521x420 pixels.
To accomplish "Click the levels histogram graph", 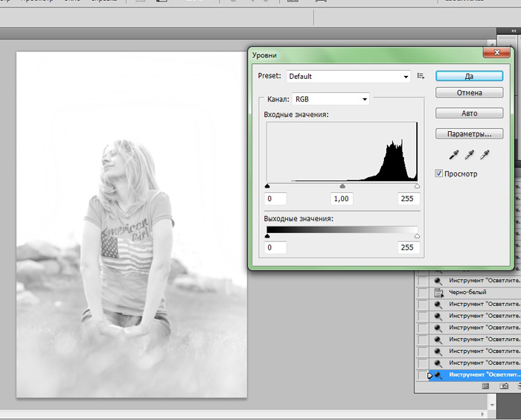I will pyautogui.click(x=342, y=152).
